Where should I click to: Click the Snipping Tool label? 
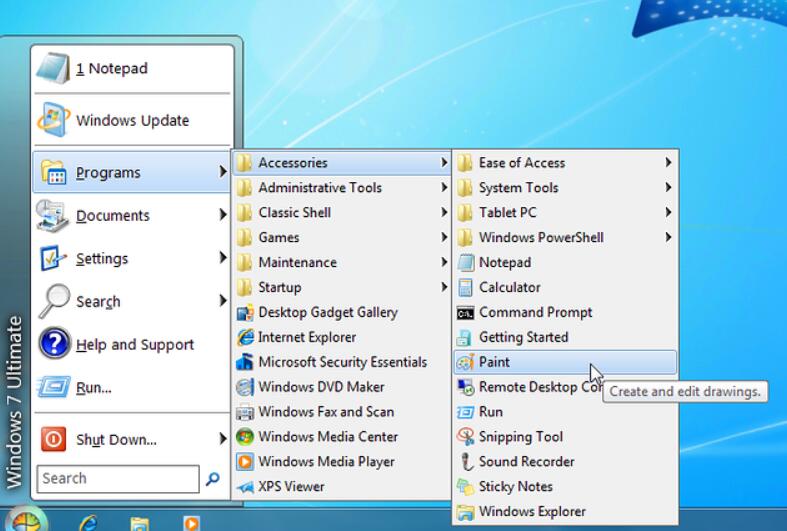(x=521, y=437)
